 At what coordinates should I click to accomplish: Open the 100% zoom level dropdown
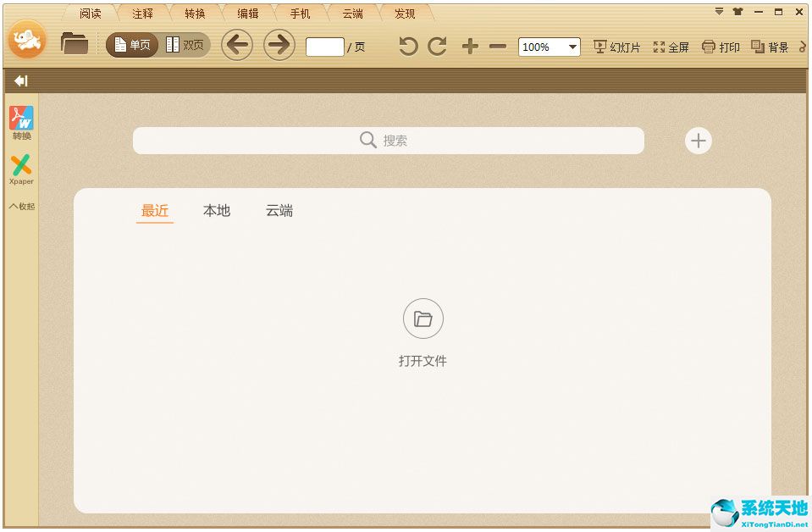coord(573,47)
